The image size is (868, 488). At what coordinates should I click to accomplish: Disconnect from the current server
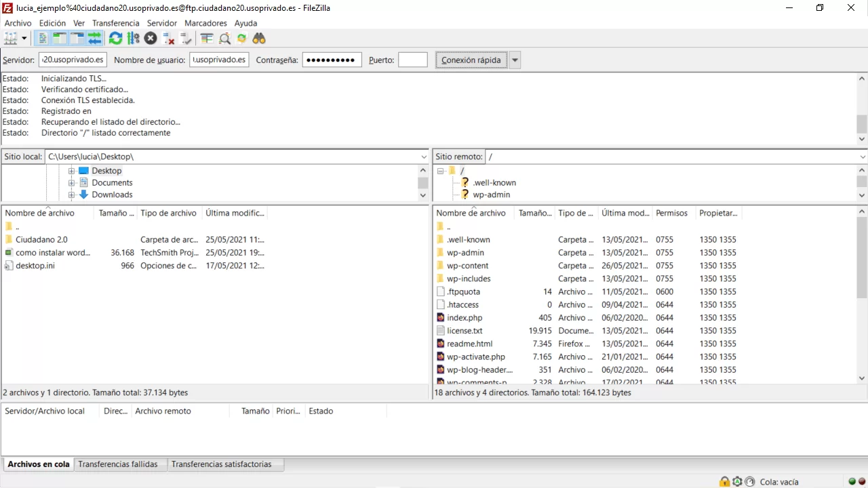tap(168, 39)
